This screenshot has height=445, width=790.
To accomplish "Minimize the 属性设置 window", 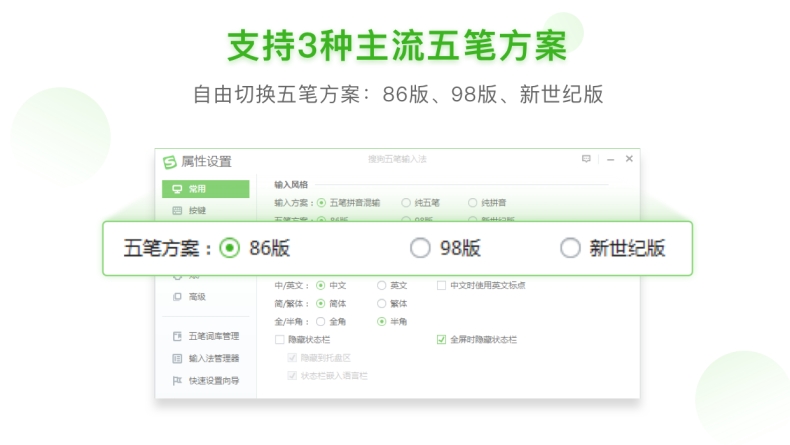I will click(x=611, y=159).
